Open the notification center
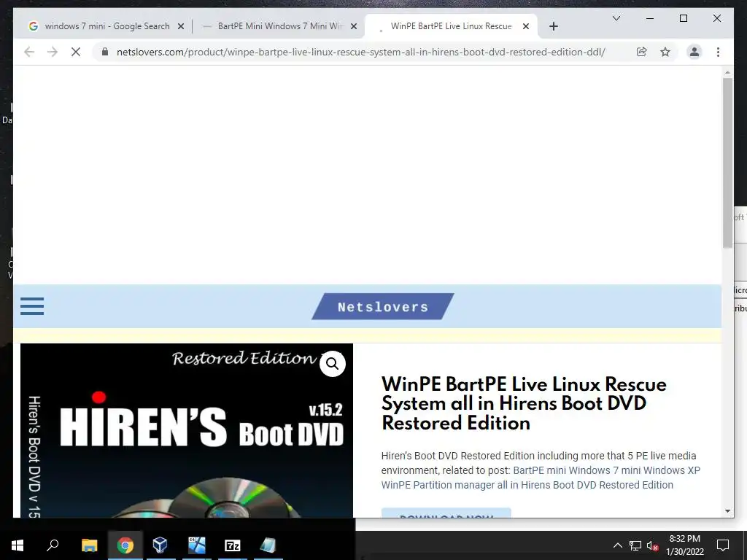Viewport: 747px width, 560px height. tap(723, 545)
